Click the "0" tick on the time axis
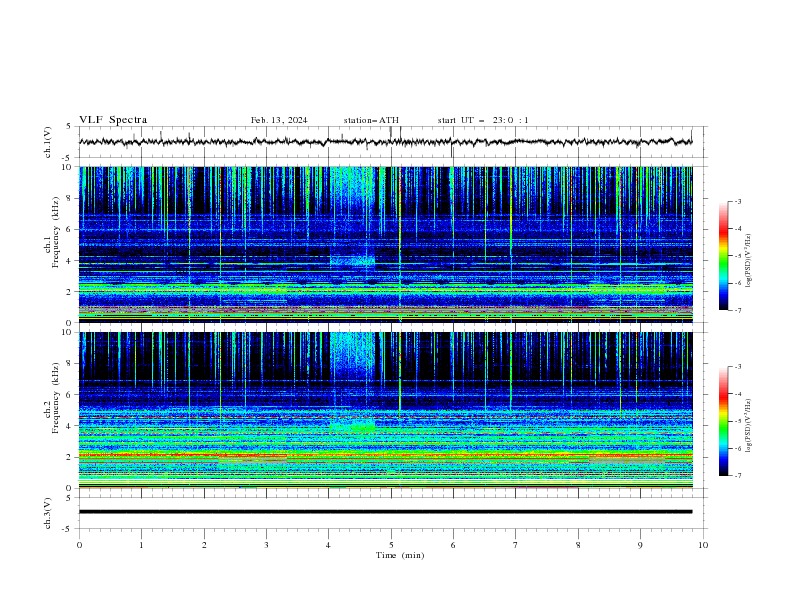 [79, 545]
